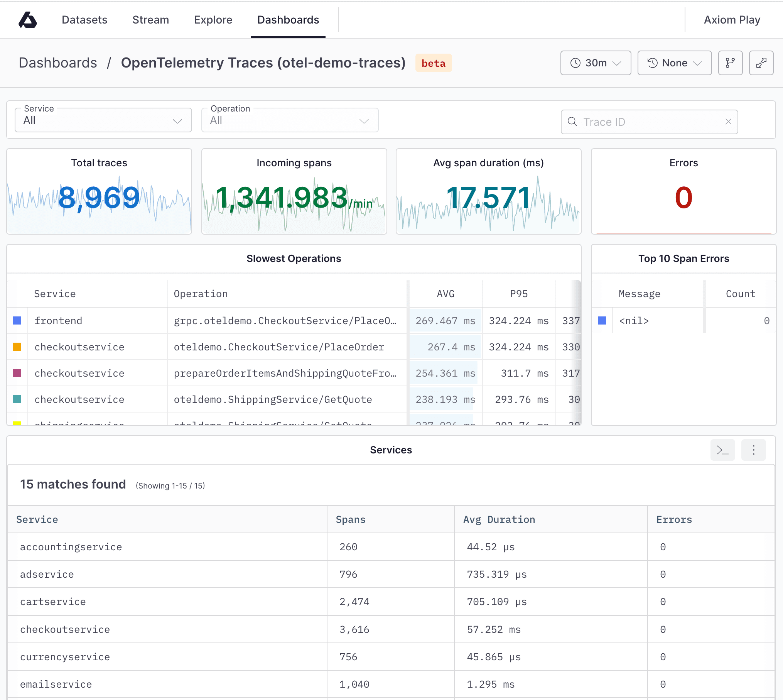This screenshot has height=700, width=783.
Task: Click the 267.4 ms AVG value
Action: tap(451, 347)
